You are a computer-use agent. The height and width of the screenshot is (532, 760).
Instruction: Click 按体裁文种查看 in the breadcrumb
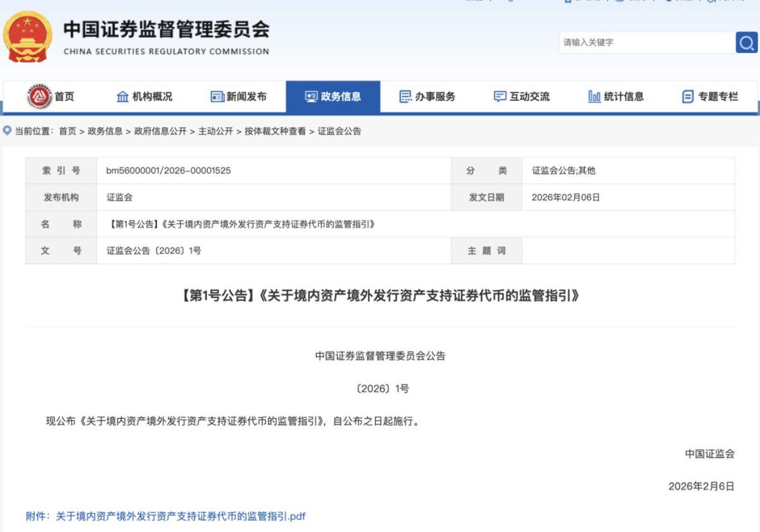(x=275, y=131)
